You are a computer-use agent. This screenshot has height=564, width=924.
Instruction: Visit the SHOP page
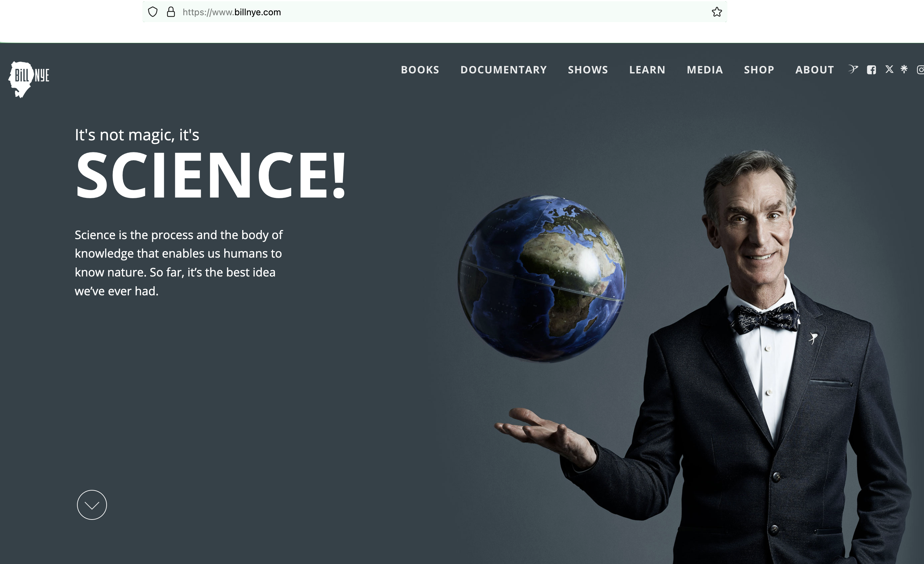coord(759,70)
